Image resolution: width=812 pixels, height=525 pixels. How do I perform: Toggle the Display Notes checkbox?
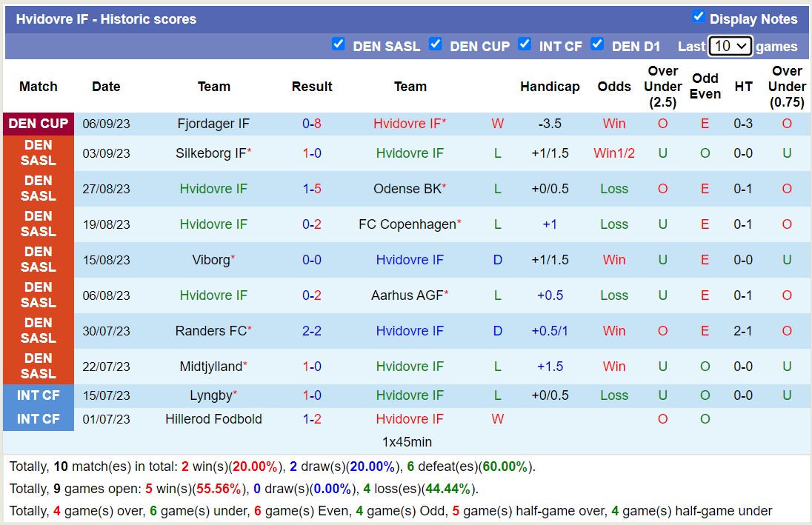click(698, 16)
